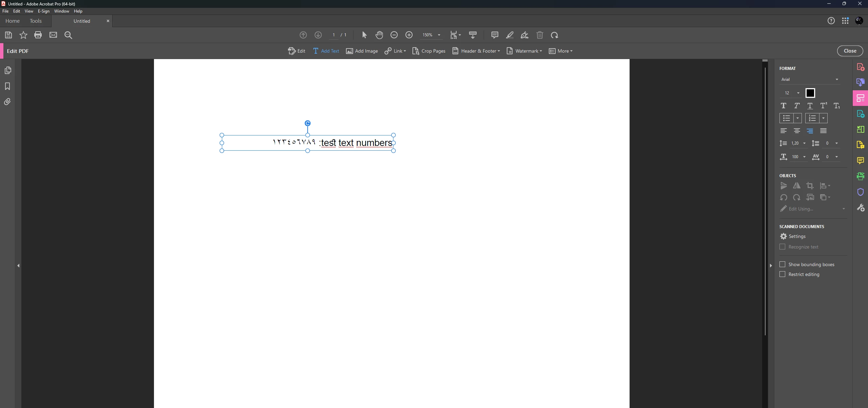Open the E-Sign menu
This screenshot has width=868, height=408.
[43, 11]
